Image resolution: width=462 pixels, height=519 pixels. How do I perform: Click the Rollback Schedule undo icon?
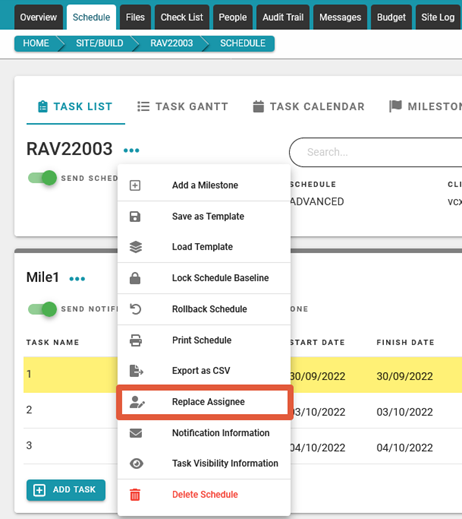pos(136,309)
